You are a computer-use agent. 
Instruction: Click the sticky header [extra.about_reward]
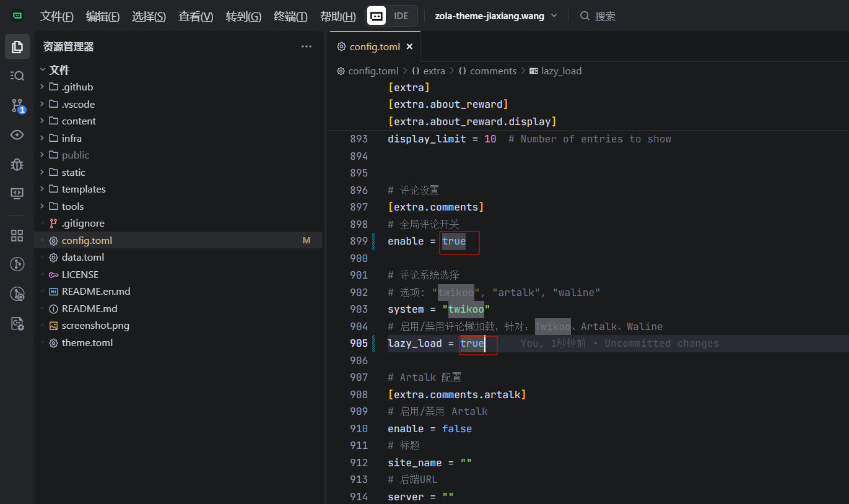tap(448, 104)
